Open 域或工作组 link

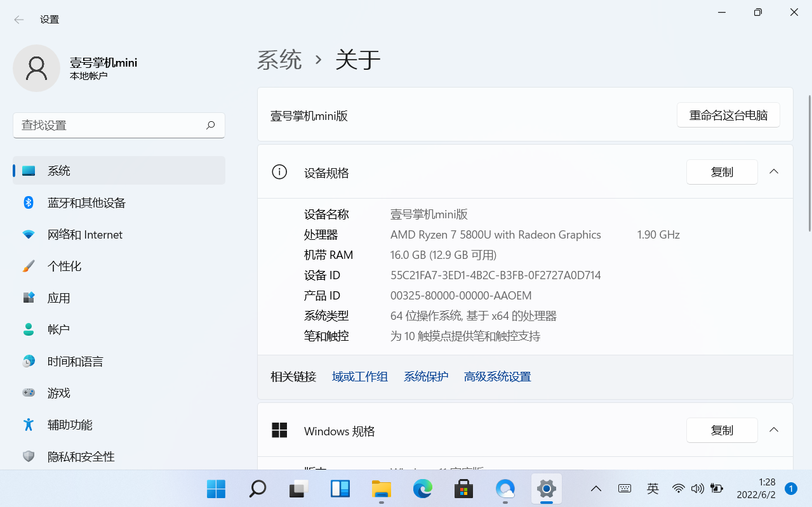pyautogui.click(x=360, y=377)
